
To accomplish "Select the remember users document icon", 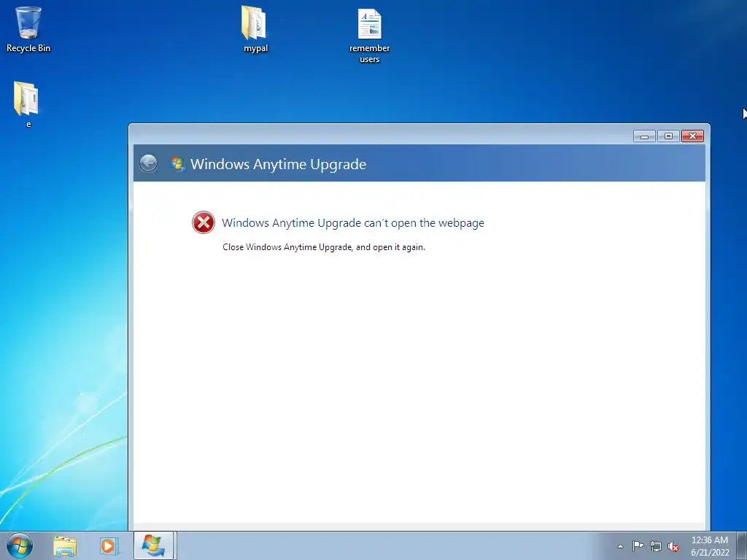I will tap(369, 36).
